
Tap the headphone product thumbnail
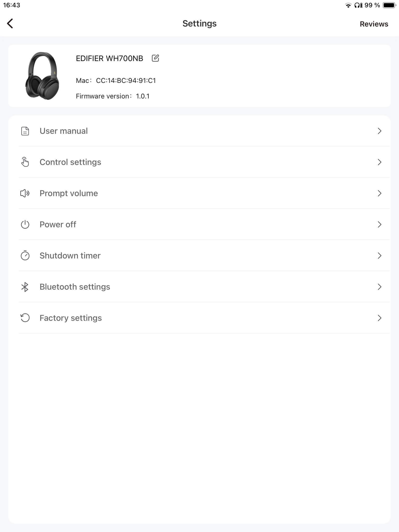42,76
